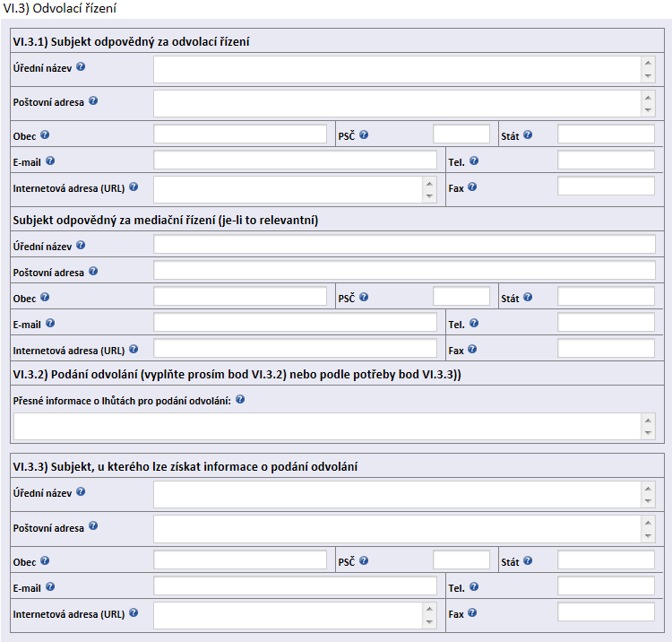Show help for E-mail in VI.3.3 section
Viewport: 672px width, 642px height.
50,586
